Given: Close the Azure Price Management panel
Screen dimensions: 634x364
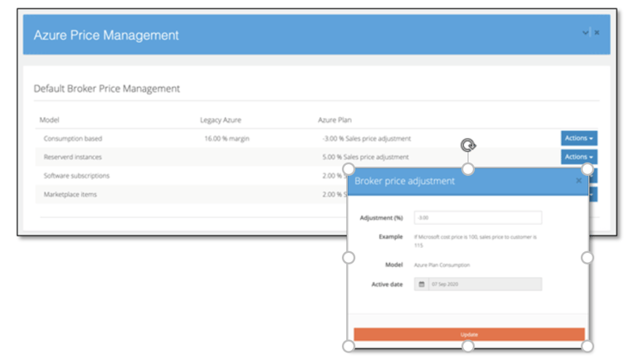Looking at the screenshot, I should point(597,32).
